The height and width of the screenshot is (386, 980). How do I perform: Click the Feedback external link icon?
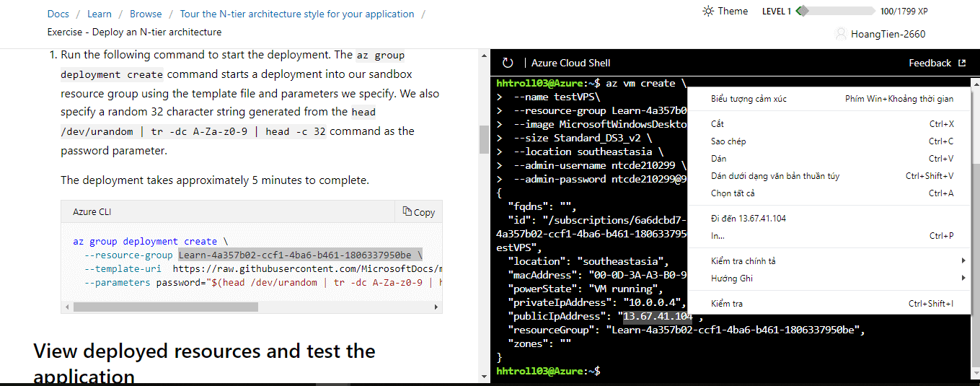pos(961,63)
